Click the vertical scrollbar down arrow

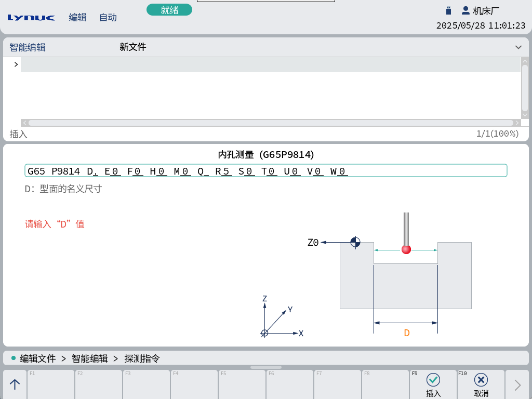[x=525, y=115]
